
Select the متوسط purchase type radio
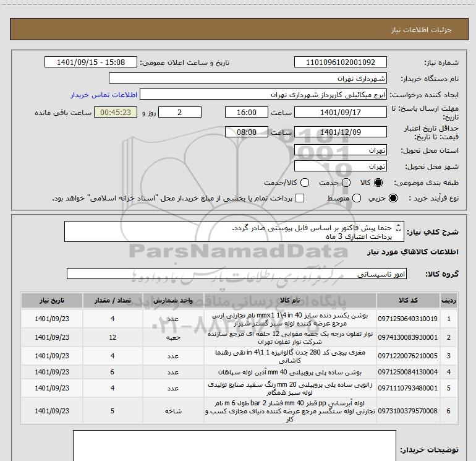click(x=357, y=198)
